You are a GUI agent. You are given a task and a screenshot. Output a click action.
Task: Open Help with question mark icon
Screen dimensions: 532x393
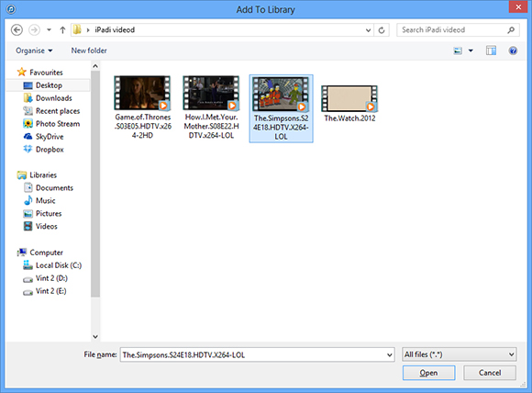513,51
